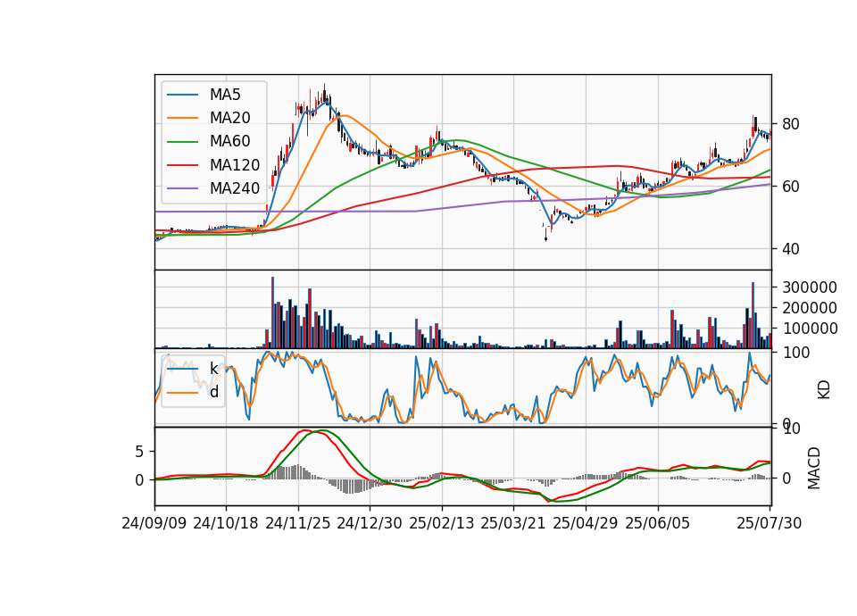Image resolution: width=857 pixels, height=616 pixels.
Task: Click the 5 label on MACD left axis
Action: pos(139,452)
